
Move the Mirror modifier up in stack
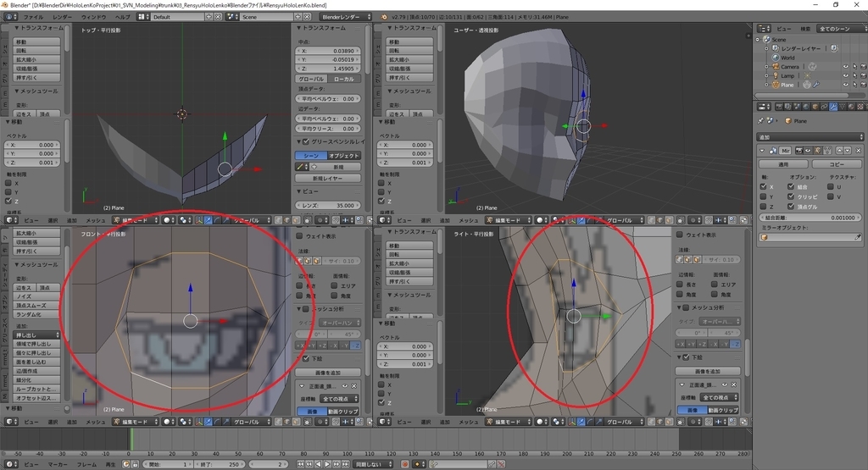click(839, 151)
